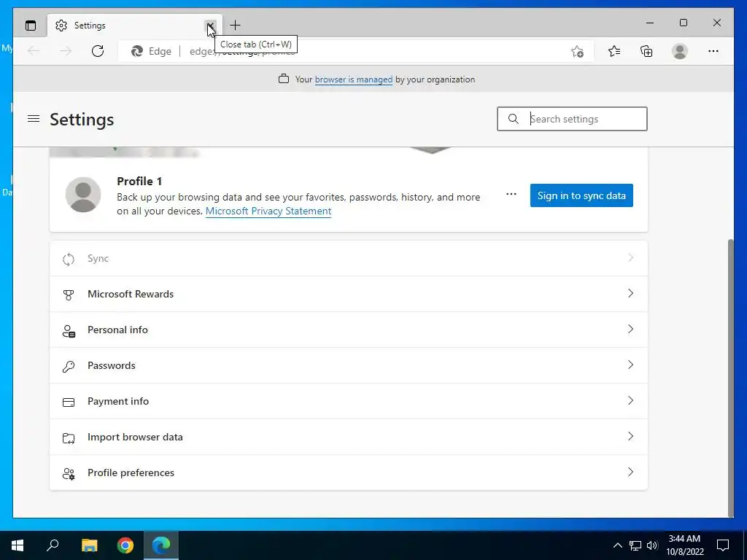Expand Profile preferences chevron
747x560 pixels.
pyautogui.click(x=630, y=472)
